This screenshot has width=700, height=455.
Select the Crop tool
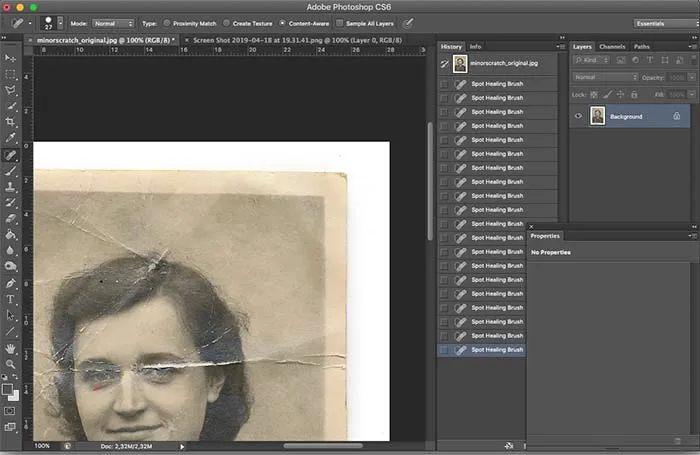[10, 122]
